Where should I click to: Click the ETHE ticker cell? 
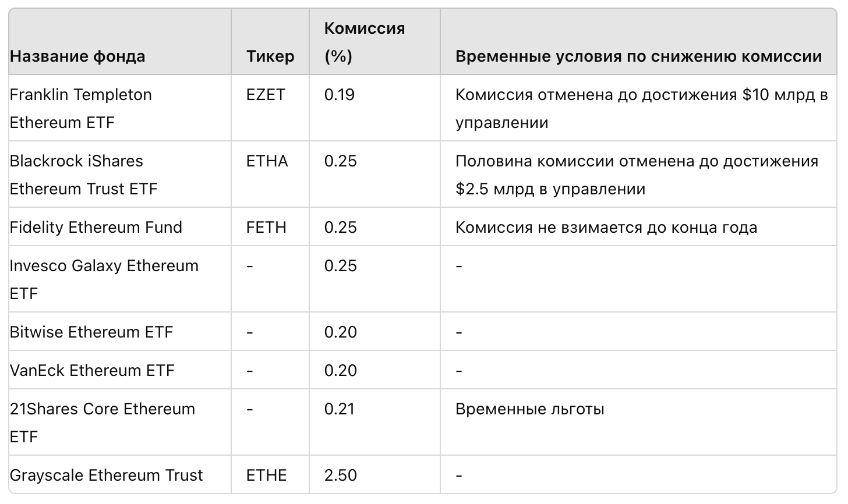click(266, 475)
